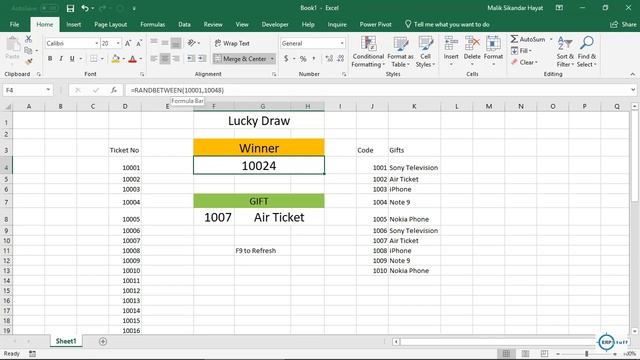Switch to Page Layout view icon

point(525,353)
